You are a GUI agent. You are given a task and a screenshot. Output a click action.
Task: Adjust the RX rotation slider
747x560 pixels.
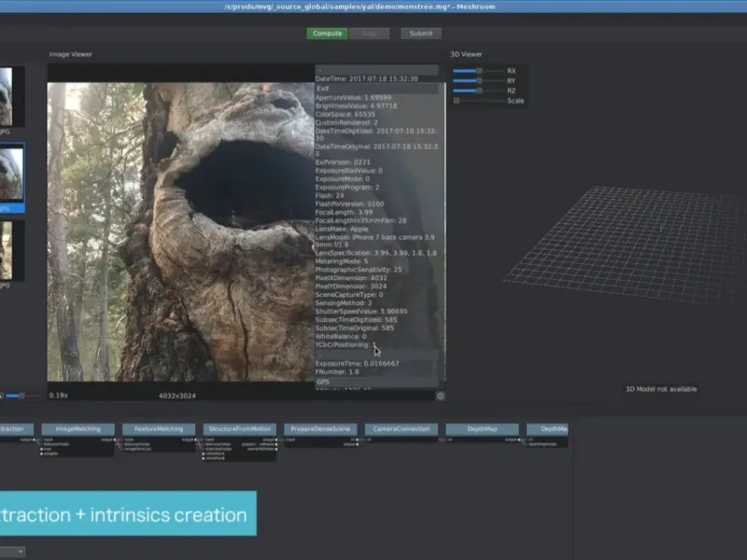(x=478, y=71)
